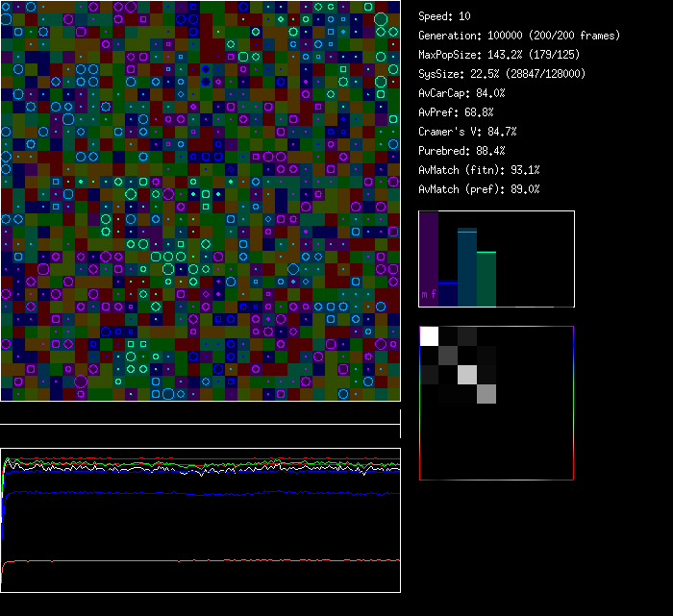The image size is (673, 616).
Task: Select the AvMatch (pref) statistic
Action: coord(479,189)
